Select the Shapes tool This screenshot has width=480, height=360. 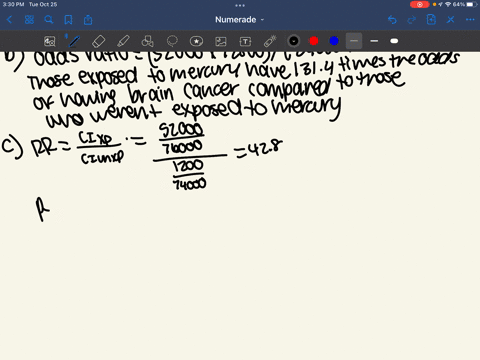[x=147, y=41]
